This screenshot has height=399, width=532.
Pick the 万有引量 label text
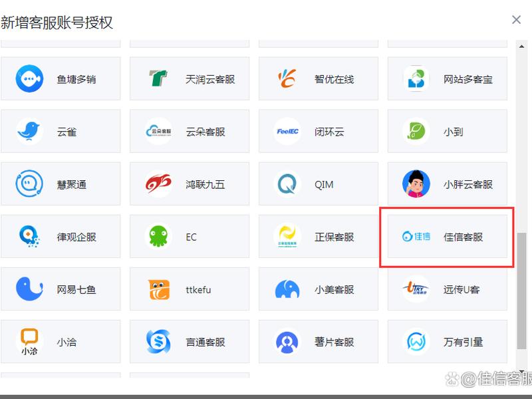463,342
